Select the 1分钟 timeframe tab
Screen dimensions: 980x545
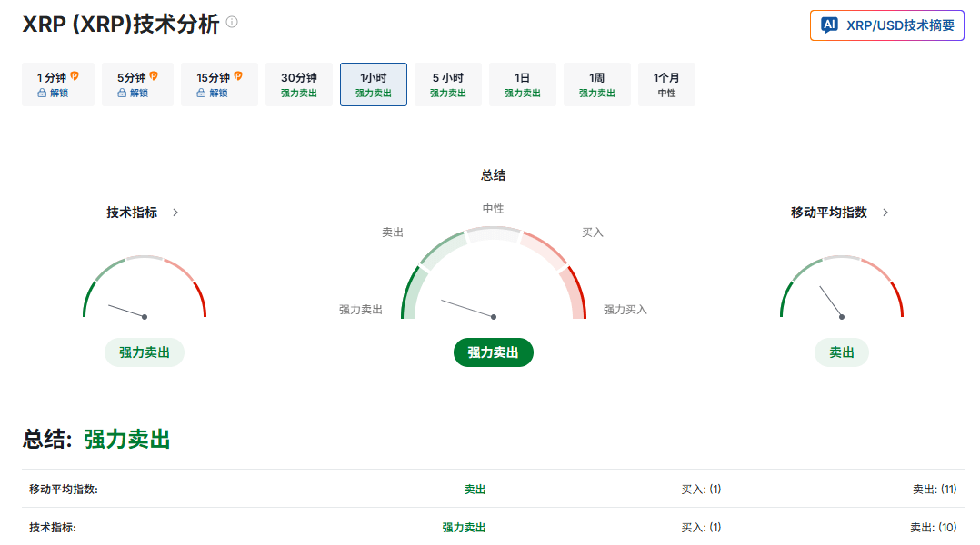tap(58, 84)
